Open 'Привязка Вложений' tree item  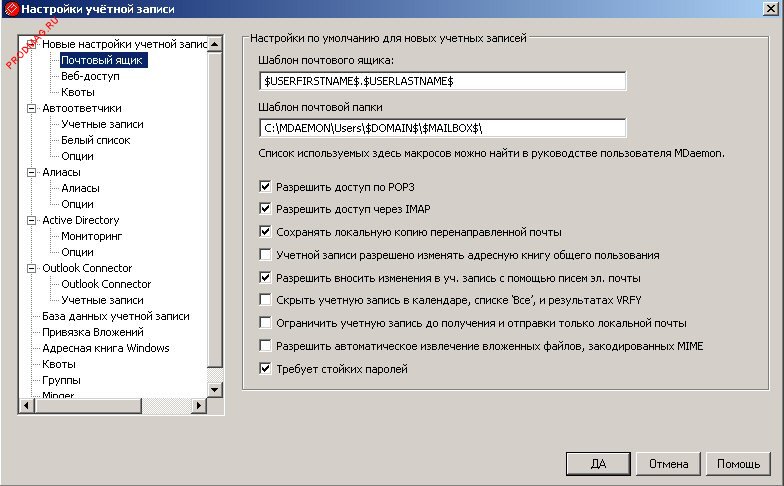click(x=92, y=332)
